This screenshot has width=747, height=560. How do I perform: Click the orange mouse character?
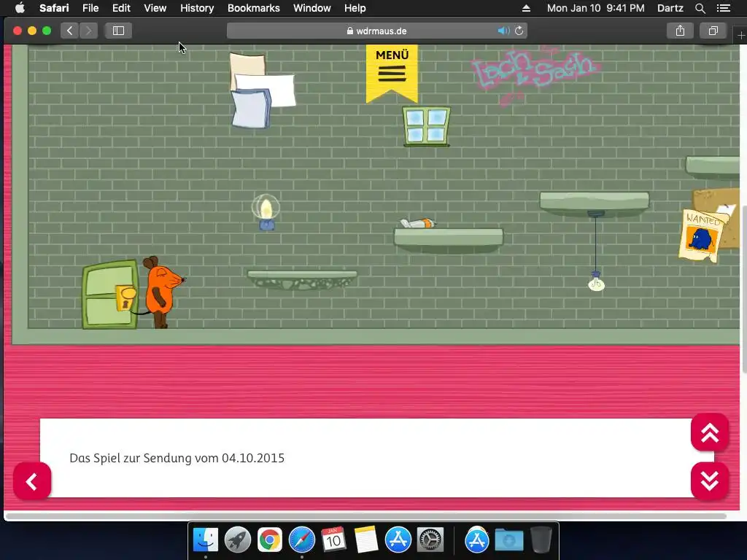[161, 292]
